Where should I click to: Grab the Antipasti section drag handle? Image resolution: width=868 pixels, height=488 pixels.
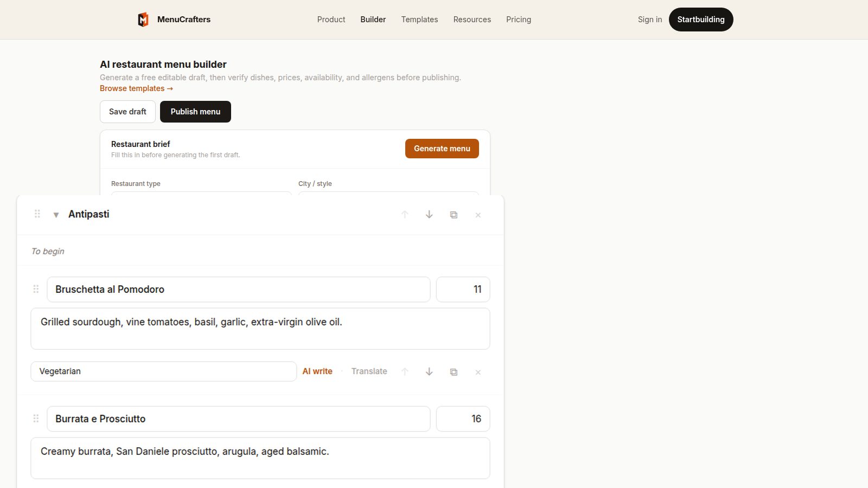click(37, 214)
